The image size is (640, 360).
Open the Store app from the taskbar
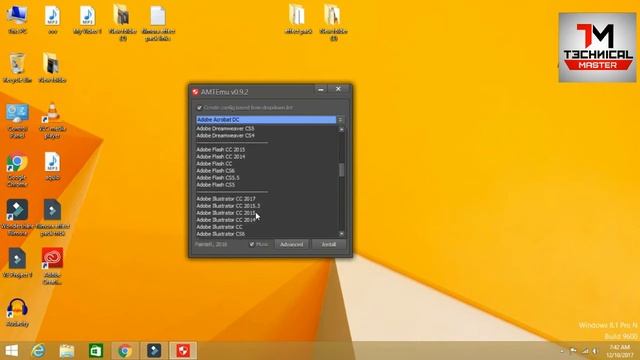coord(96,351)
